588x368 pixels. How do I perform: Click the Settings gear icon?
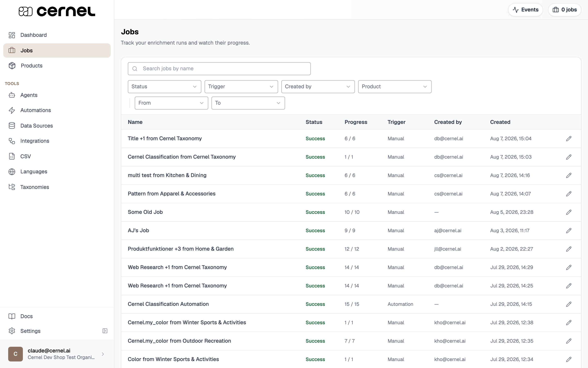click(x=12, y=331)
